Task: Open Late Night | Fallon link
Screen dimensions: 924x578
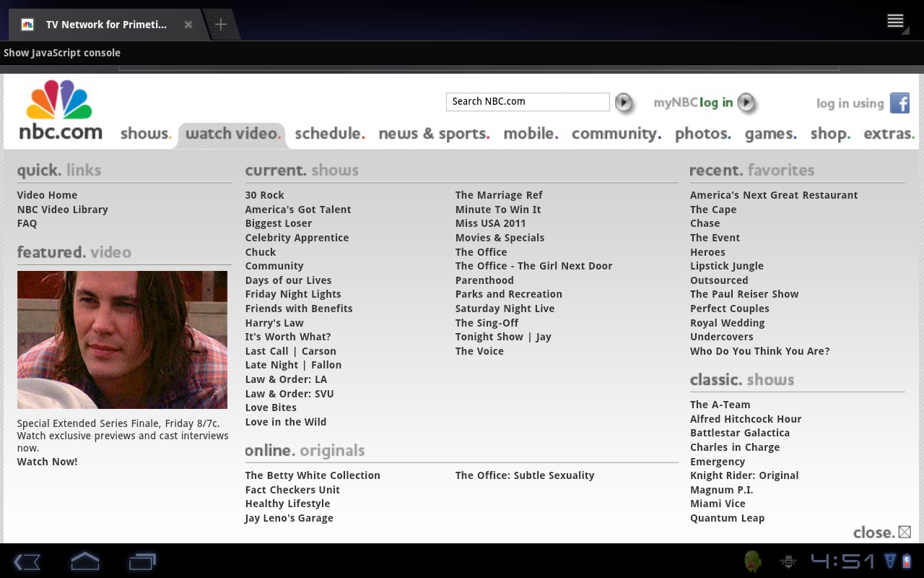Action: (293, 365)
